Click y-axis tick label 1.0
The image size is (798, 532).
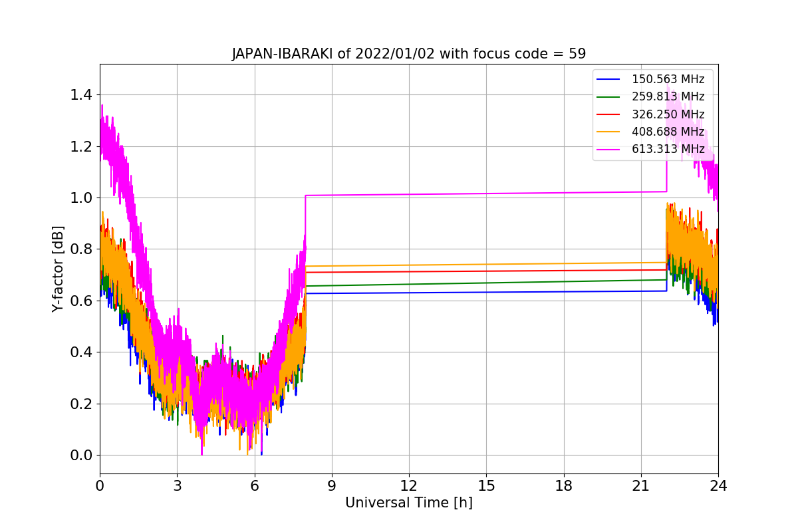[x=81, y=198]
